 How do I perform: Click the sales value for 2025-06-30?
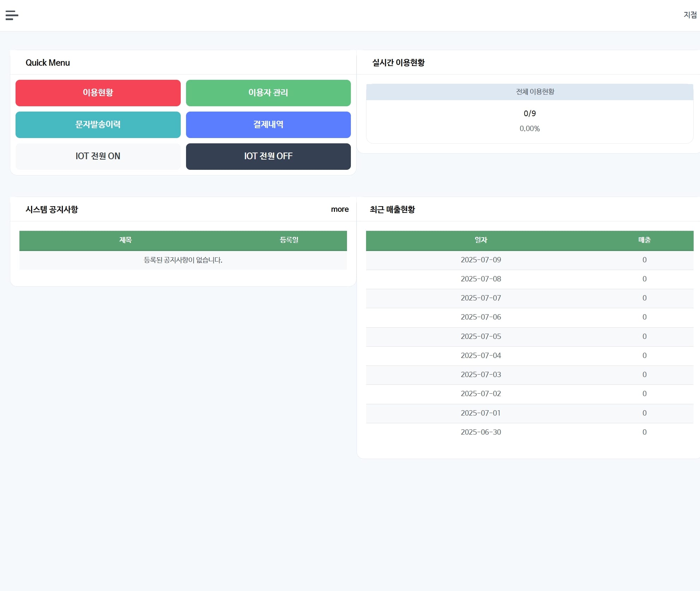(645, 432)
